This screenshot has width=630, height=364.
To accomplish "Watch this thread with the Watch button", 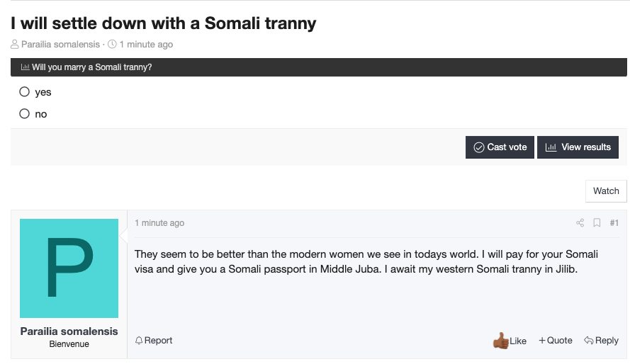I will click(x=606, y=190).
